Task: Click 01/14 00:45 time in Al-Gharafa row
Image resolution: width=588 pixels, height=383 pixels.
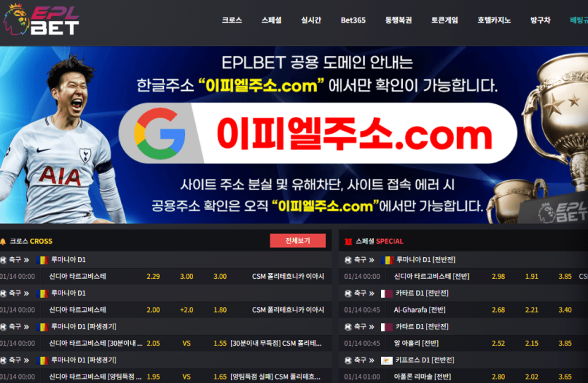Action: (x=362, y=310)
